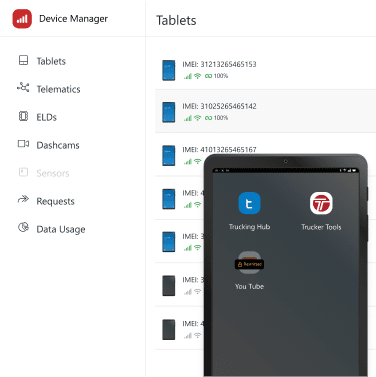The height and width of the screenshot is (377, 376).
Task: Click the Trucker Tools label on tablet
Action: coord(321,227)
